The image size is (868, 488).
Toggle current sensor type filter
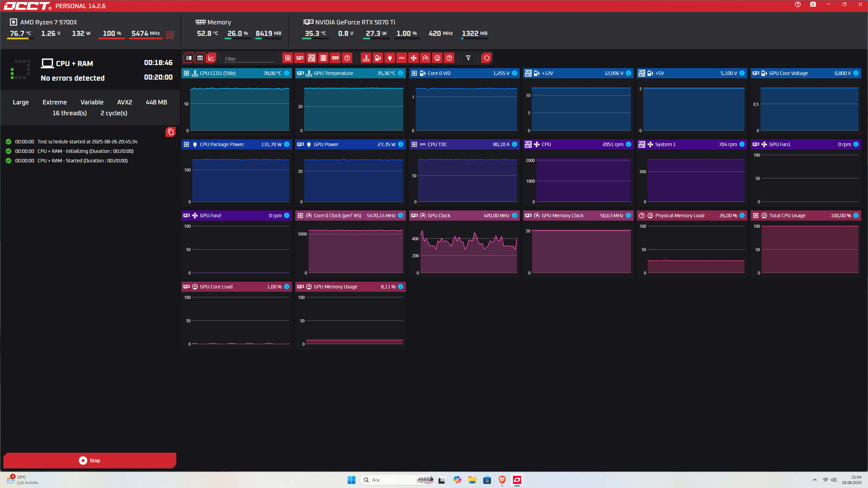[402, 58]
